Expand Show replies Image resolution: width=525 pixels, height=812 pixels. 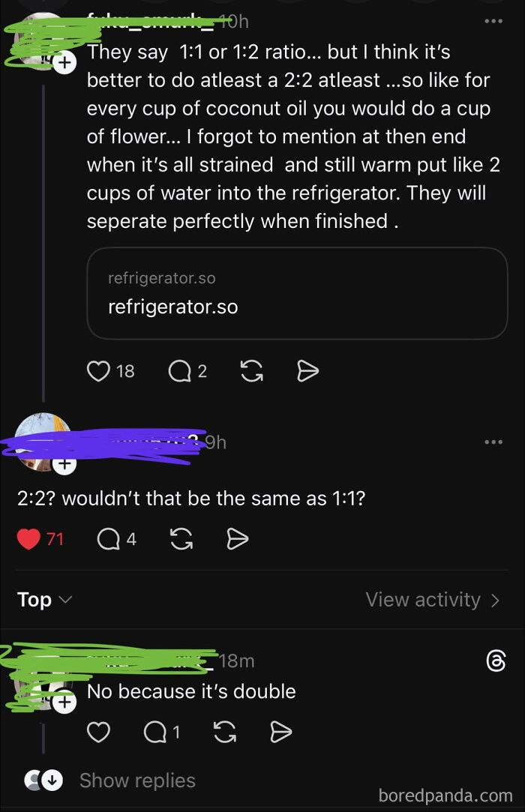click(x=137, y=780)
